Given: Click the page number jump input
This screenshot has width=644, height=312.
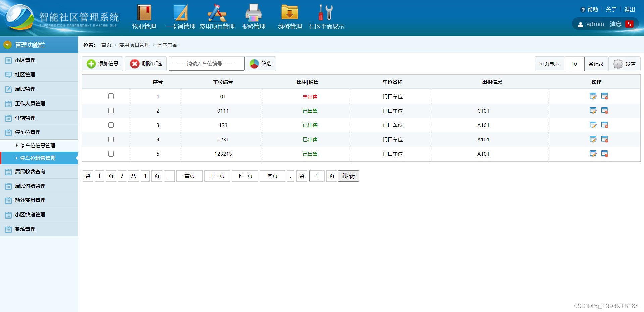Looking at the screenshot, I should [x=317, y=176].
